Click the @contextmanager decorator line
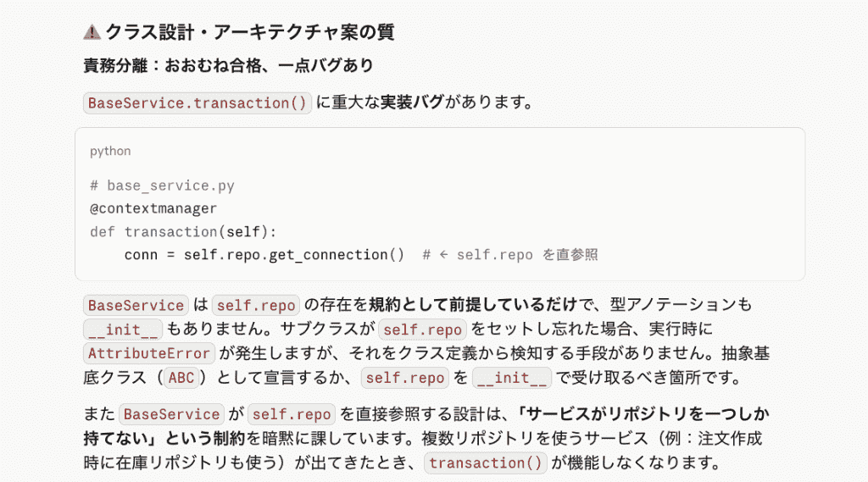 [x=153, y=208]
